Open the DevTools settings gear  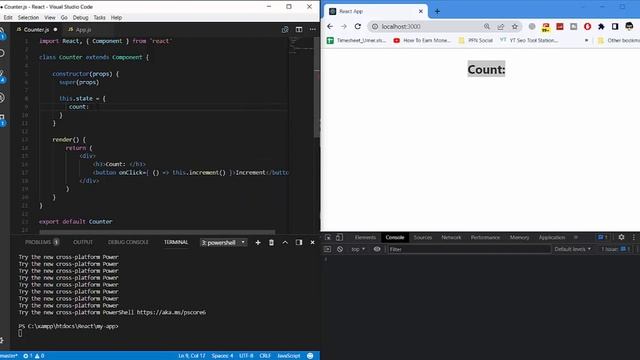[621, 237]
